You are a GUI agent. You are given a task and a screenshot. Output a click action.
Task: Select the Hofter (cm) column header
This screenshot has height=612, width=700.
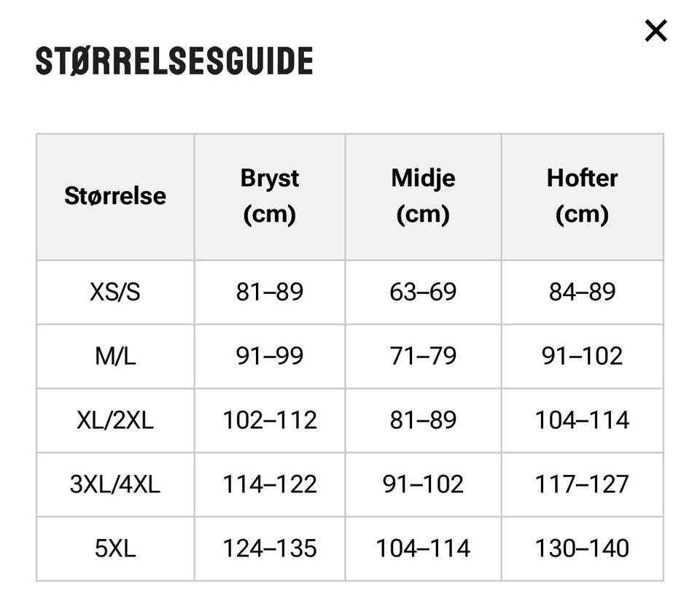tap(582, 196)
